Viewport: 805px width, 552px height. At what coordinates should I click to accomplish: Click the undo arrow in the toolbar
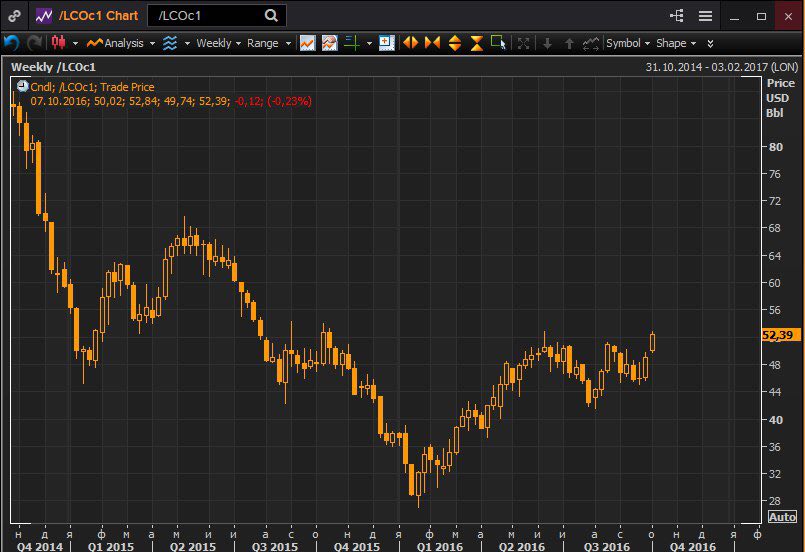12,43
